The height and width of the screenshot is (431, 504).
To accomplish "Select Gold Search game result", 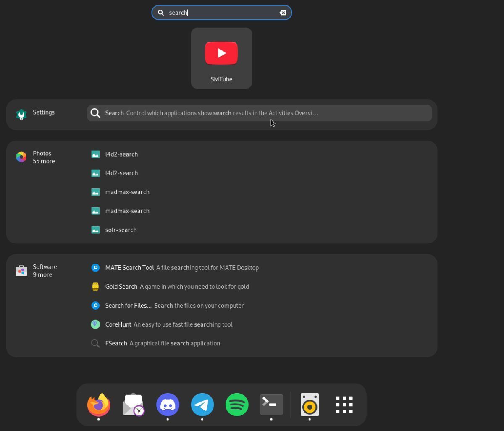I will point(121,287).
